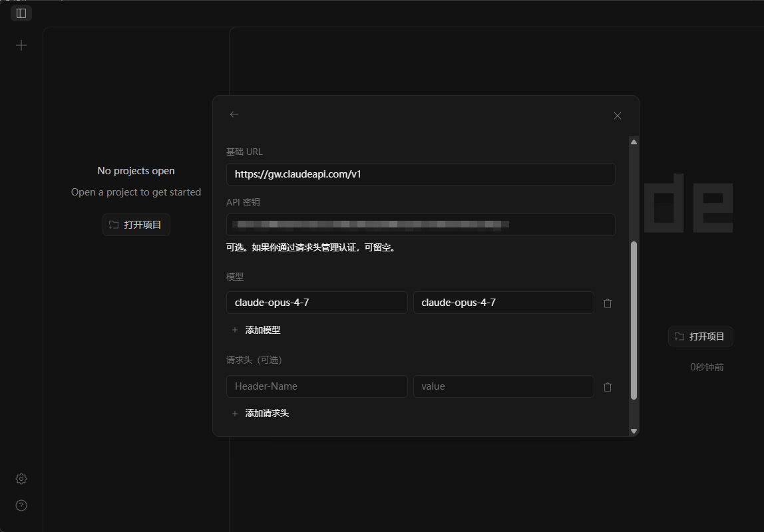Click the Header-Name input field
764x532 pixels.
click(317, 386)
